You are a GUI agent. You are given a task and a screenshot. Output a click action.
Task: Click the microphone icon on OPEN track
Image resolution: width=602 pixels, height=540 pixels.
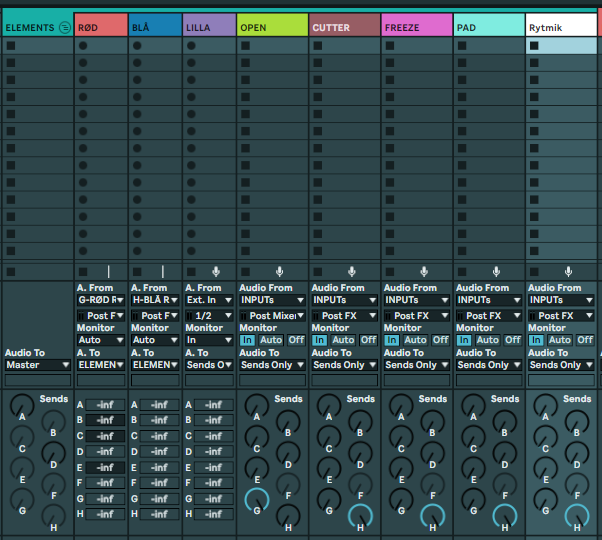tap(280, 271)
